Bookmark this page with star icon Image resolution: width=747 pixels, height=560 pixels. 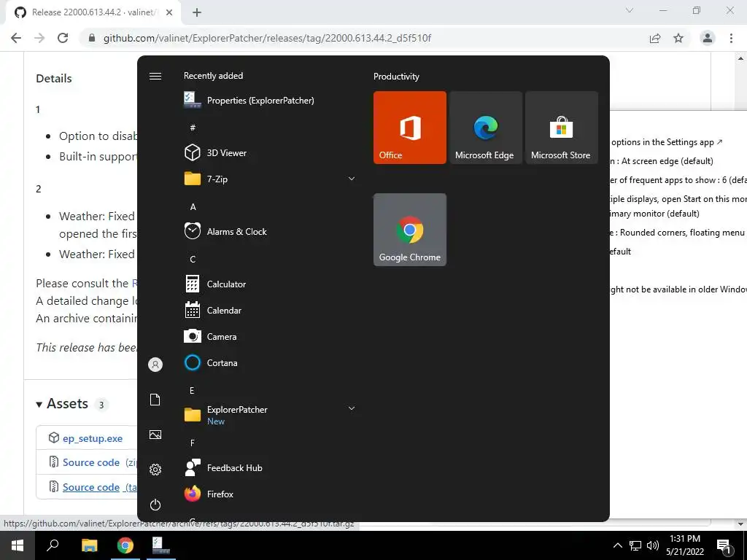coord(678,38)
